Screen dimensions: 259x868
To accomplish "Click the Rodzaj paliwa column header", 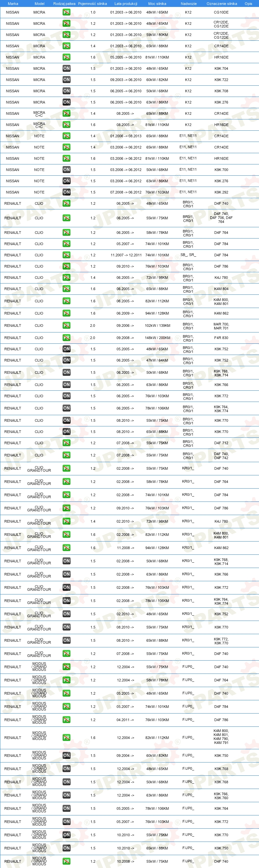I will (x=64, y=4).
